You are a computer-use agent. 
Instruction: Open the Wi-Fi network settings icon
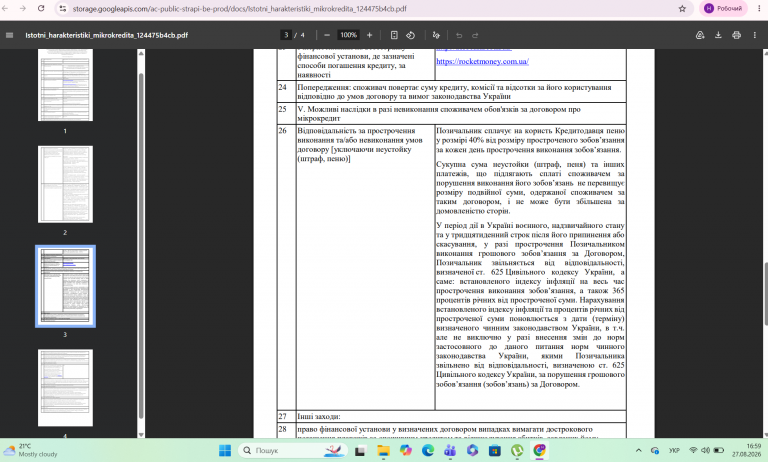click(x=693, y=450)
